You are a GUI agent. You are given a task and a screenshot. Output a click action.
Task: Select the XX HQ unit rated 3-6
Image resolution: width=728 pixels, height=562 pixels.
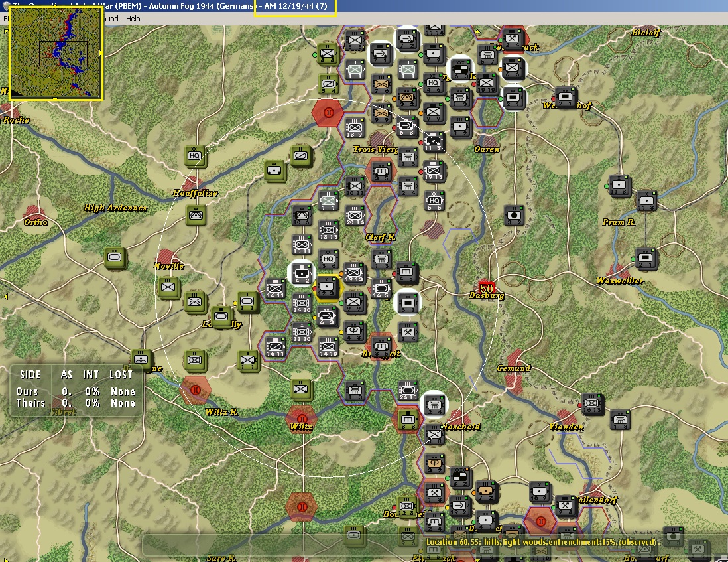tap(328, 260)
